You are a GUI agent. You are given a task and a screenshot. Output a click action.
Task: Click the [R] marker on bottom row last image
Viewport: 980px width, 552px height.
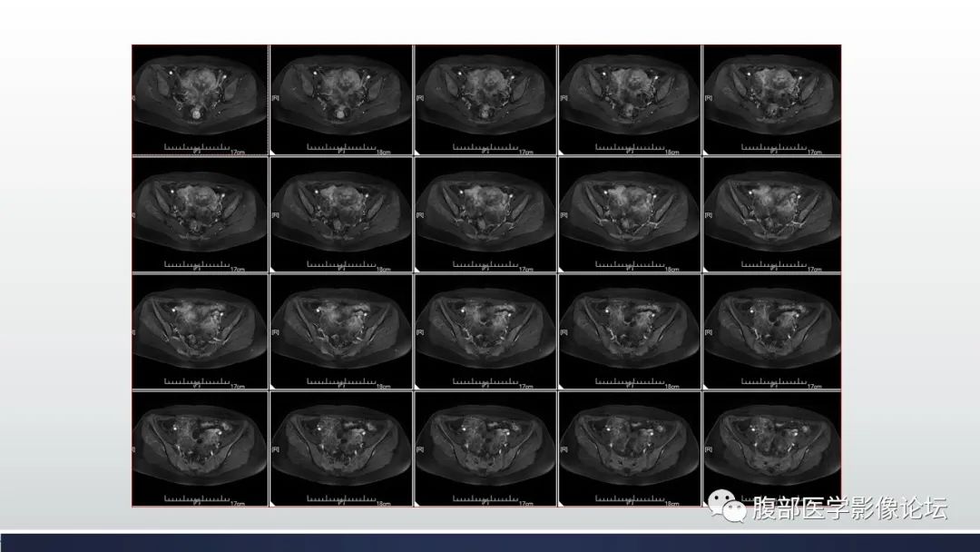[x=707, y=448]
